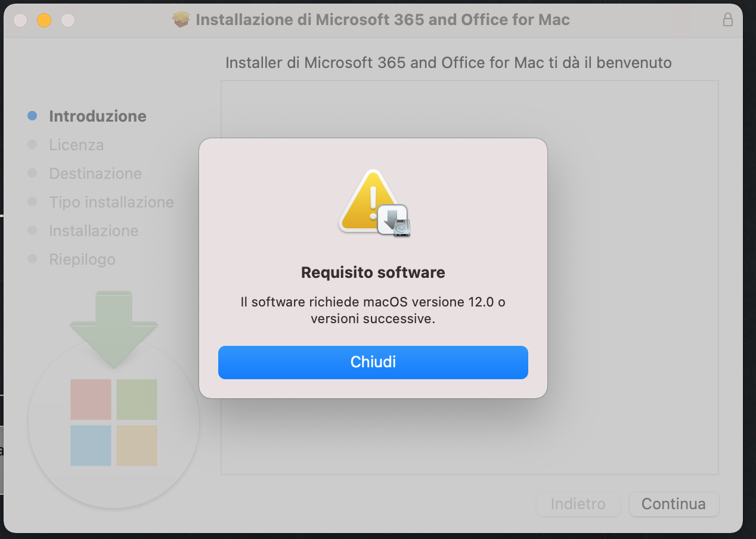756x539 pixels.
Task: Click the yellow minimize window button
Action: [x=44, y=20]
